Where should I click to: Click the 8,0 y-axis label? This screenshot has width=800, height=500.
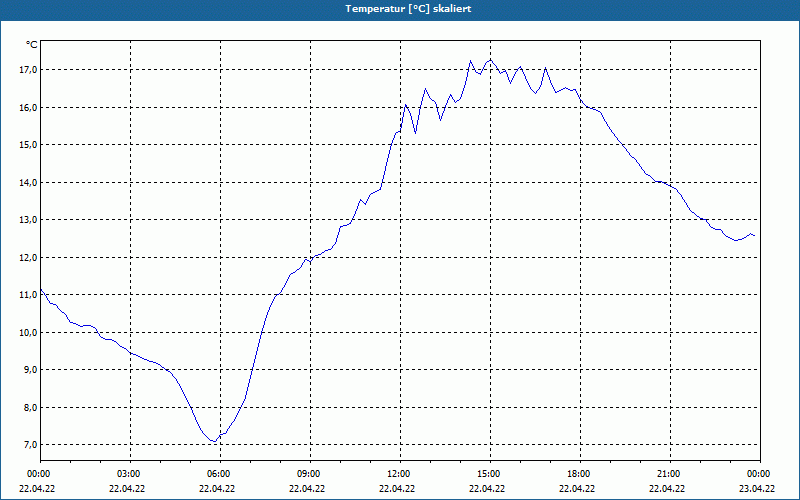30,407
